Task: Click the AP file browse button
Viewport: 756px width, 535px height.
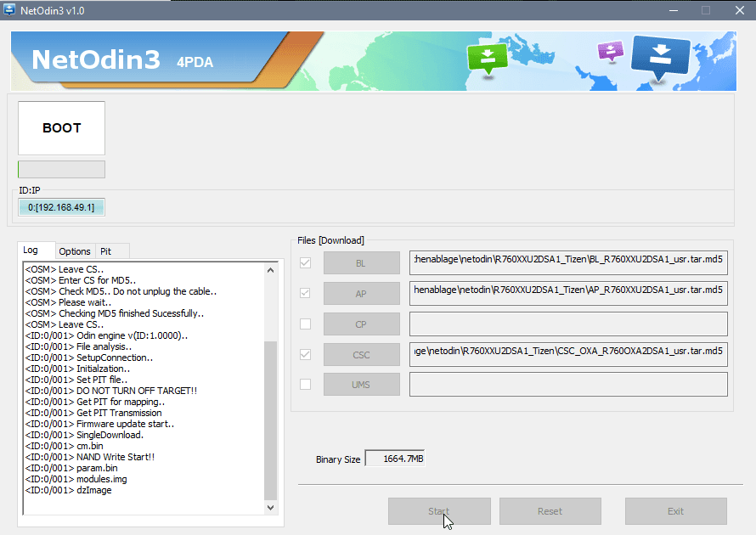Action: pos(361,293)
